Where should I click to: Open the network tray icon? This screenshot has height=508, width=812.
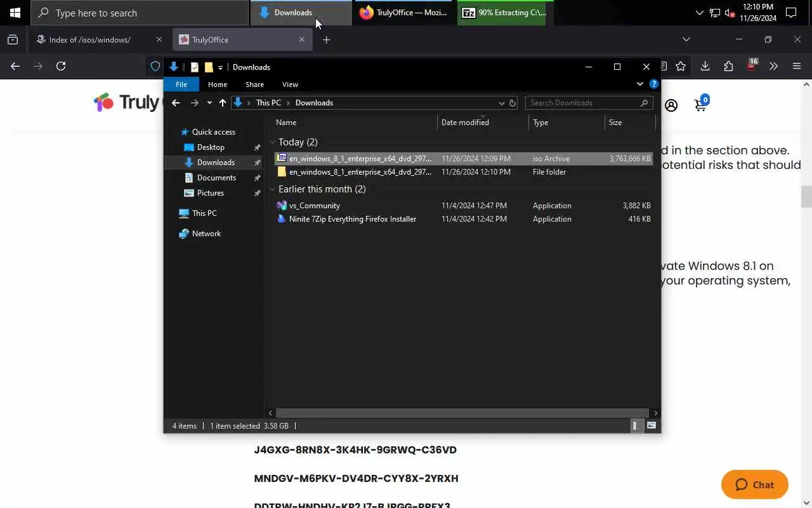point(714,13)
